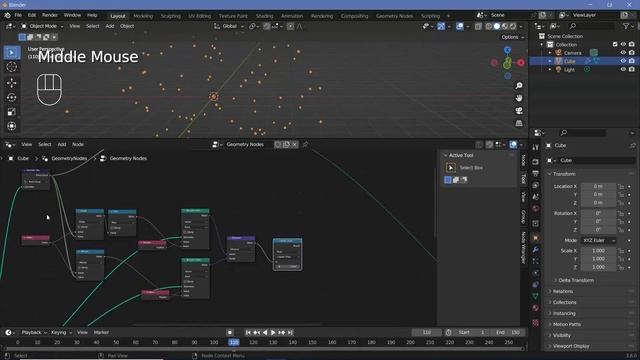Click the X axis on navigation gizmo
The image size is (640, 360).
point(521,62)
